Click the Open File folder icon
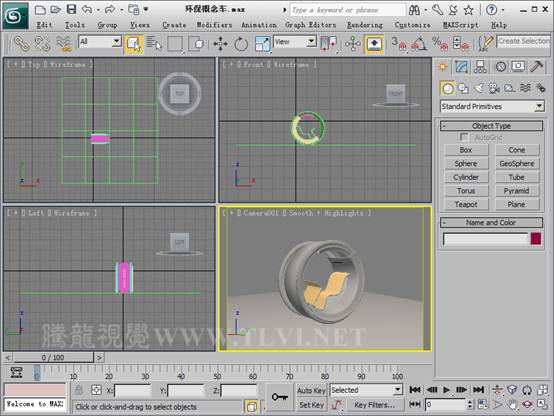Image resolution: width=554 pixels, height=416 pixels. coord(55,10)
